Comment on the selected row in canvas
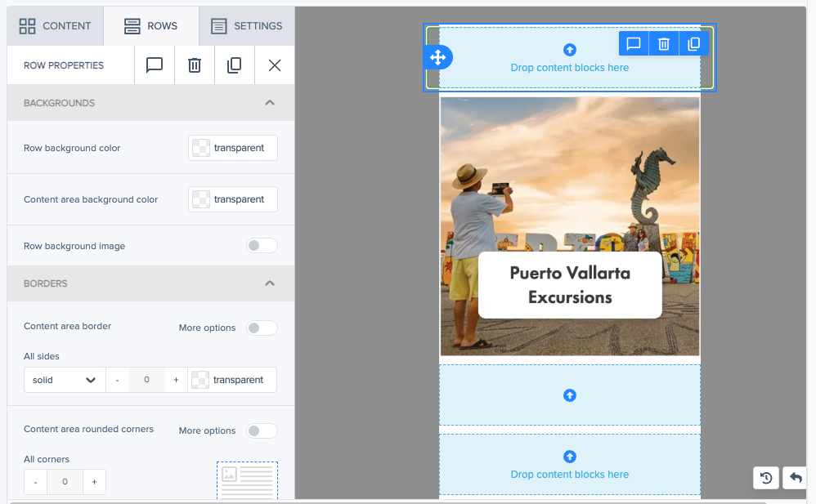The height and width of the screenshot is (504, 816). point(634,43)
